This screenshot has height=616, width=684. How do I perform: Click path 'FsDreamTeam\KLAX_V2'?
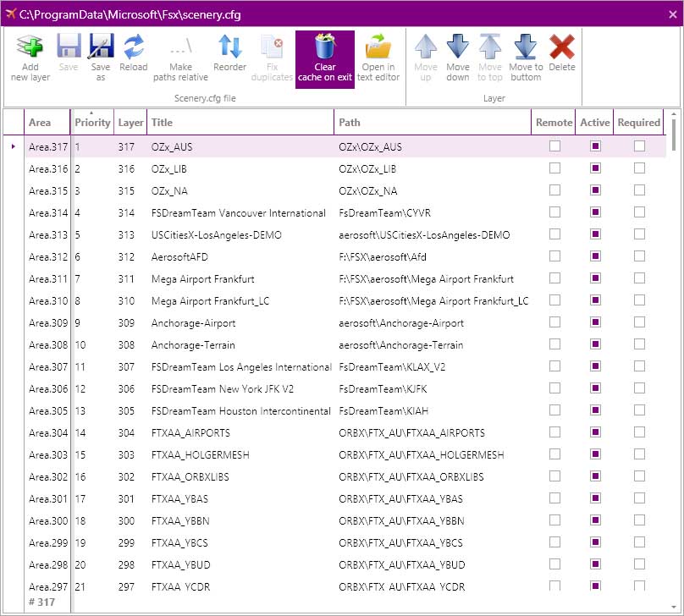[x=392, y=367]
